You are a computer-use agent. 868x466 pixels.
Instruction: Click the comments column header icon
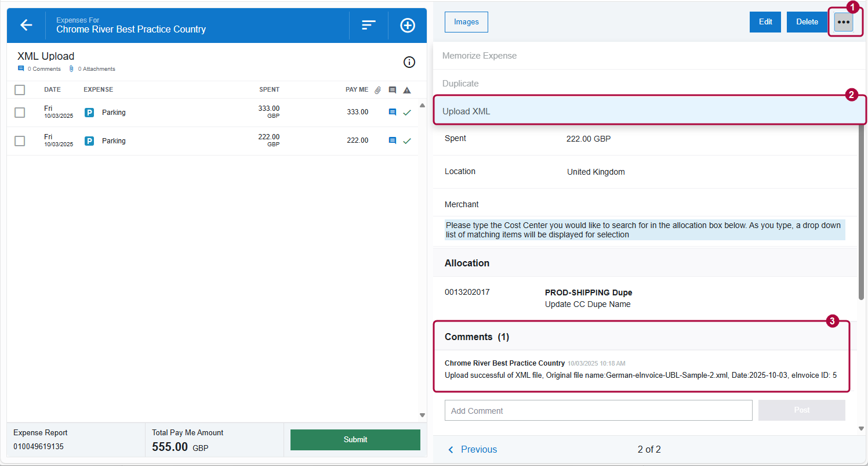point(392,89)
